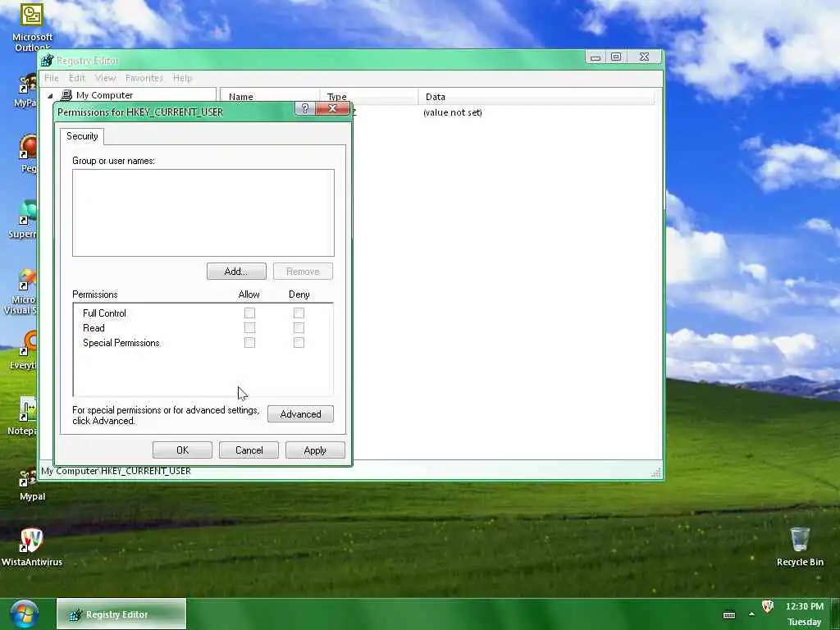Click the My Computer tree node icon
The image size is (840, 630).
point(66,95)
